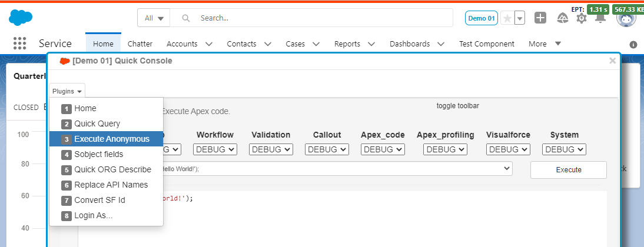Select Sobject fields plugin

[x=107, y=154]
